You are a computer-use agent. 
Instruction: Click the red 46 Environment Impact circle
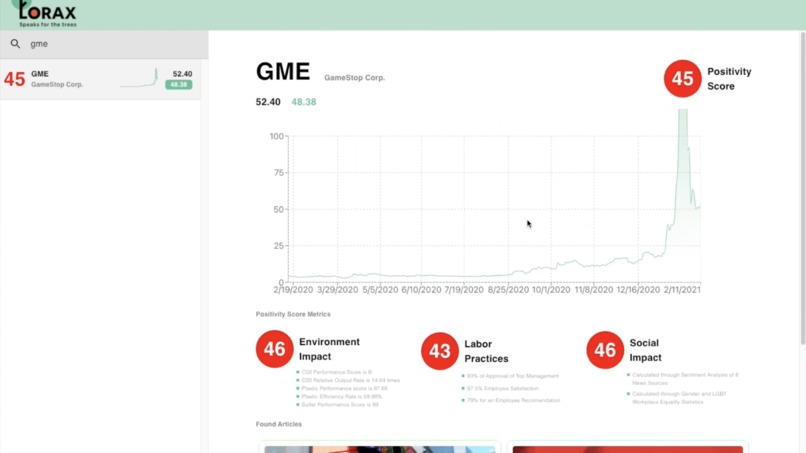[274, 349]
